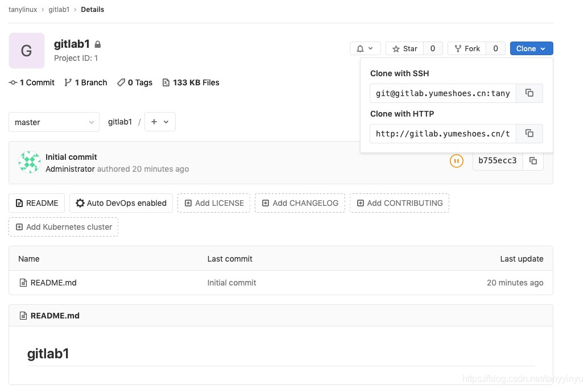The image size is (588, 389).
Task: Copy the HTTP clone URL
Action: [529, 134]
